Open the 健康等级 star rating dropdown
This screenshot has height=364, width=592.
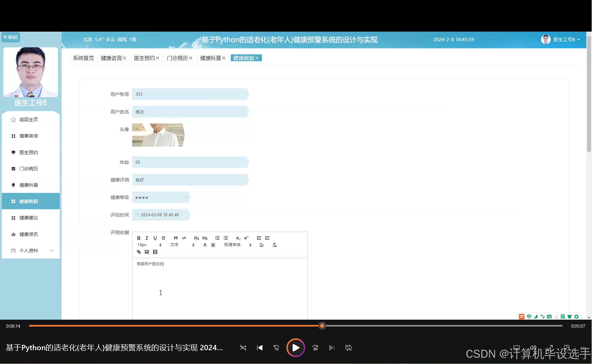[161, 197]
